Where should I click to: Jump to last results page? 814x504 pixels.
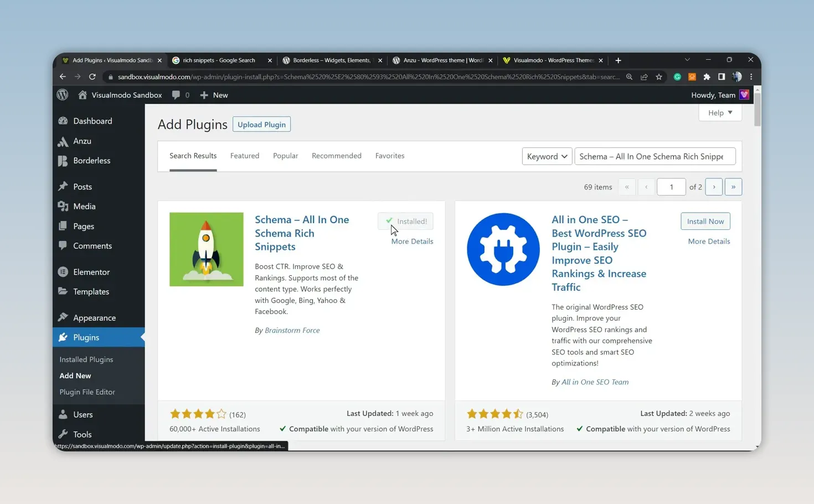733,187
